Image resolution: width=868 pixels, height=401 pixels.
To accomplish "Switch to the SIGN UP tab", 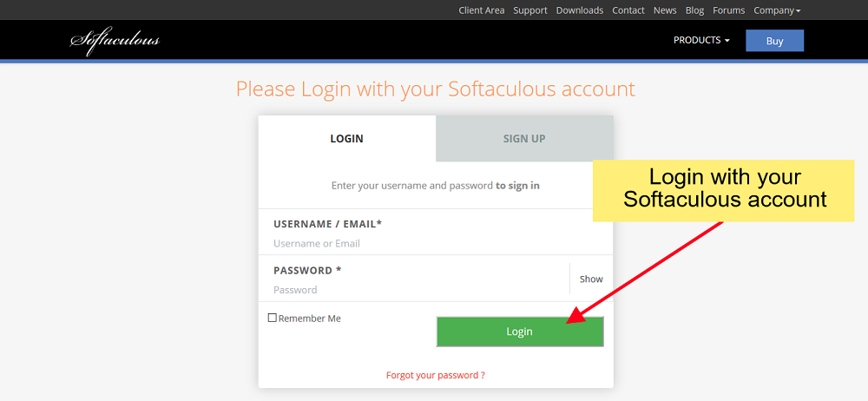I will (x=524, y=139).
